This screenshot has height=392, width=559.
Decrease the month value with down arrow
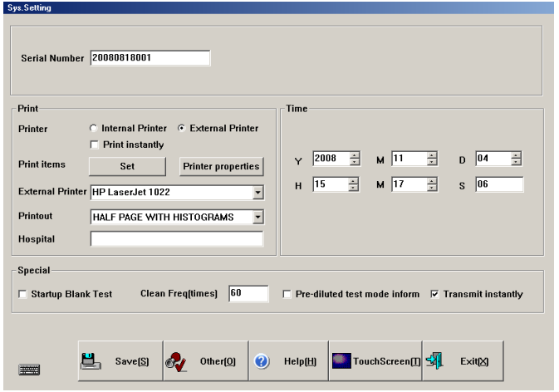[x=432, y=162]
